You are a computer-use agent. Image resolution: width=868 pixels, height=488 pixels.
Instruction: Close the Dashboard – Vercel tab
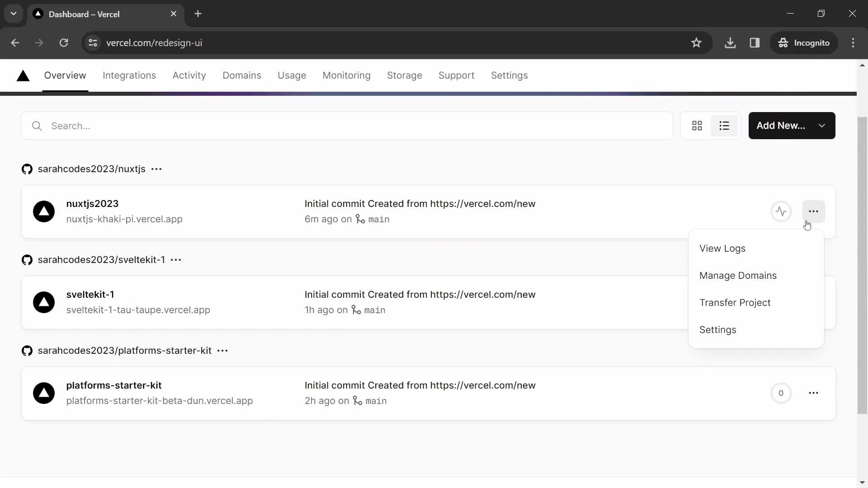(x=174, y=14)
